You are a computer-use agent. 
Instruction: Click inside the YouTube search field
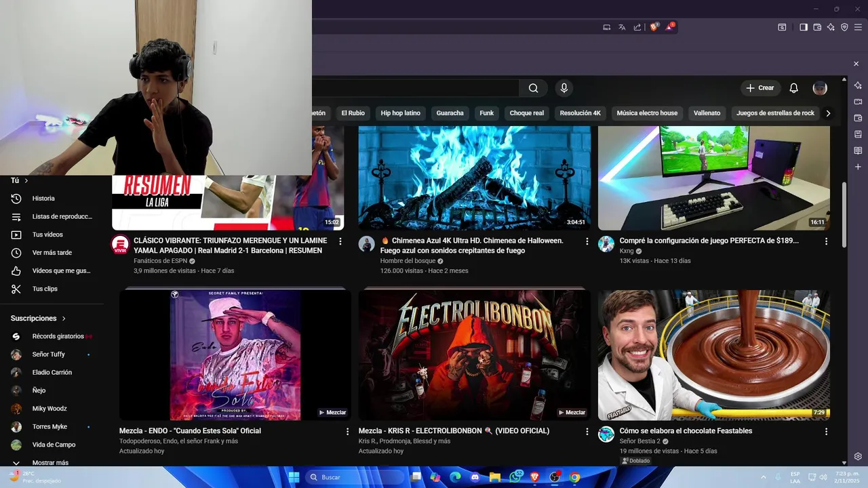point(415,88)
